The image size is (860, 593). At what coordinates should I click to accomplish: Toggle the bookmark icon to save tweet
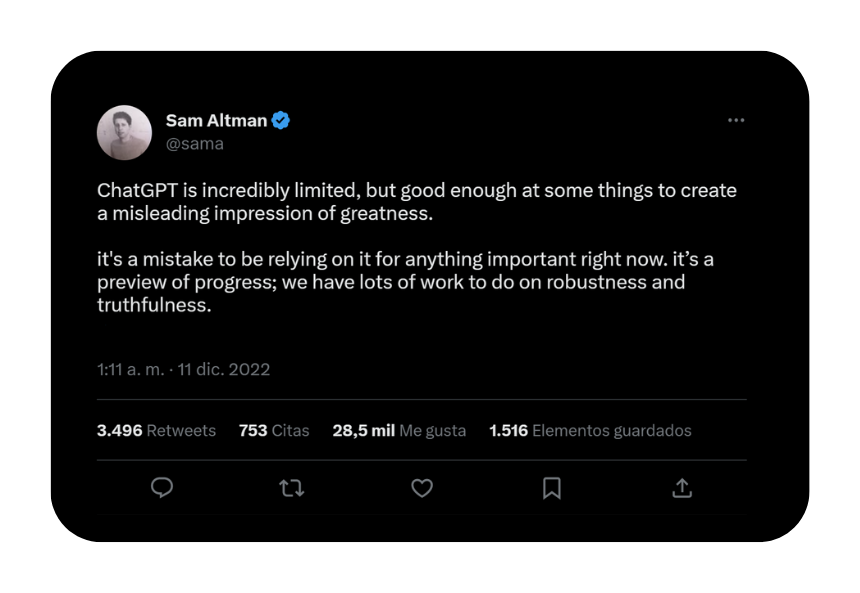tap(552, 488)
